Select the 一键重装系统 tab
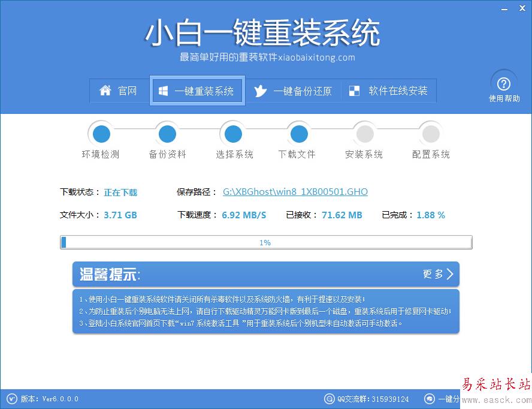The width and height of the screenshot is (532, 409). [x=197, y=91]
